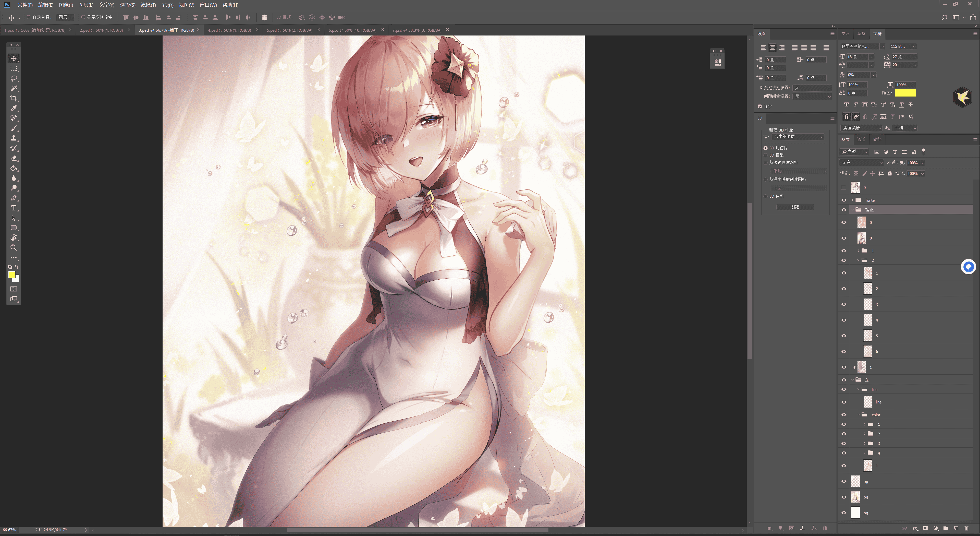Switch to the 通道 panel tab
The width and height of the screenshot is (980, 536).
pos(861,139)
